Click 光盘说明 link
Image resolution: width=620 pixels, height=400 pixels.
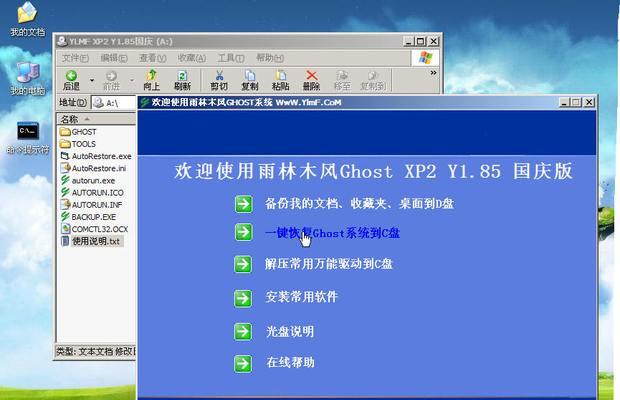[x=290, y=331]
